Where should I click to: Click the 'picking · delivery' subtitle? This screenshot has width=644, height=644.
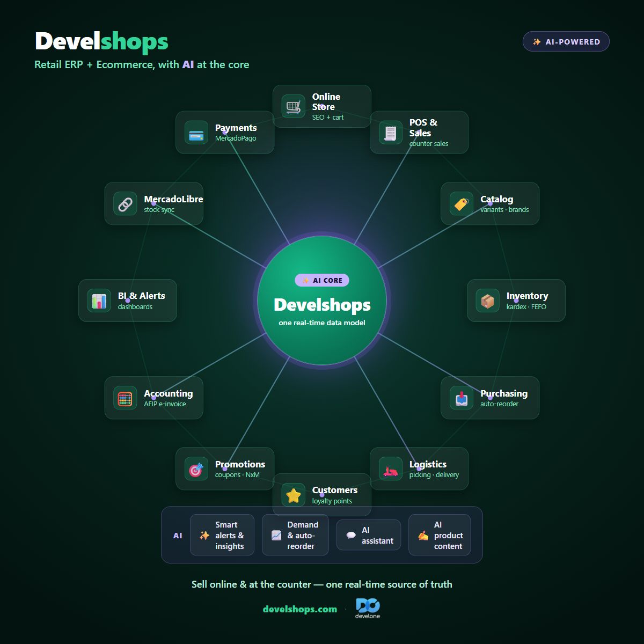pos(434,475)
